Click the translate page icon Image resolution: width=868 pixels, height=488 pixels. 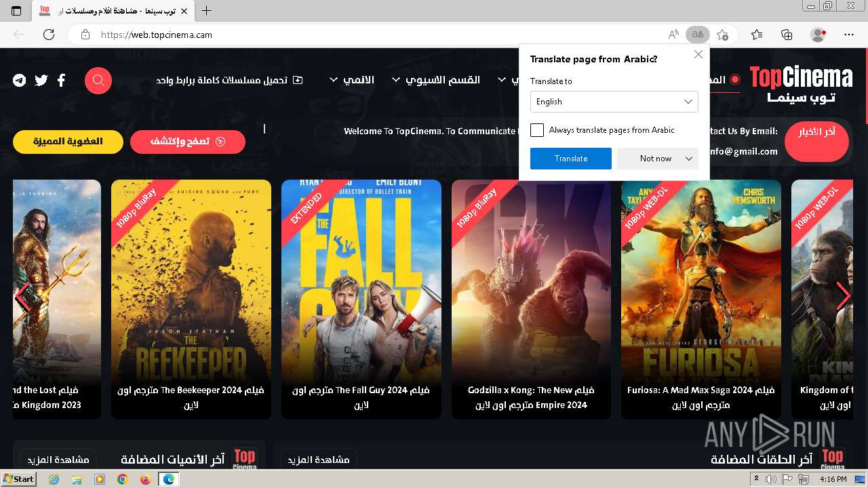point(697,35)
